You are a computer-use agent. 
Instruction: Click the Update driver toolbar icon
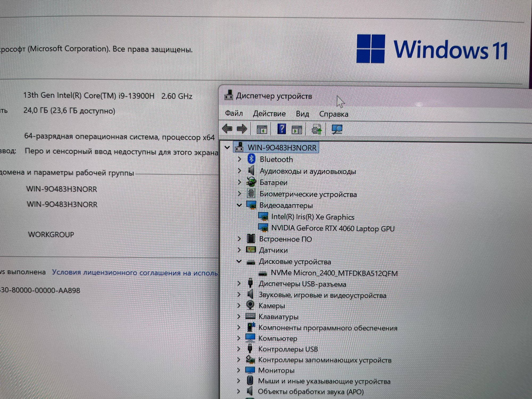(x=317, y=130)
